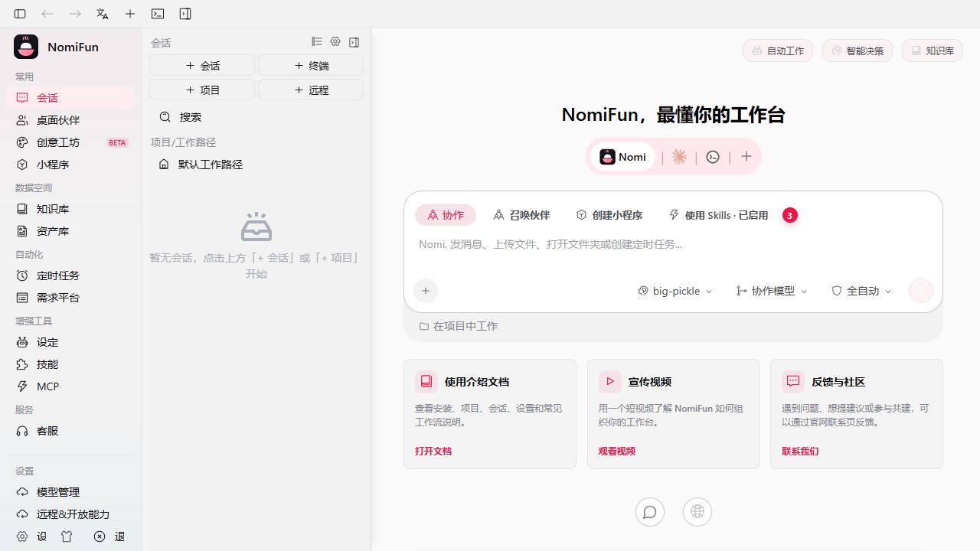Toggle the right panel layout icon in top toolbar
980x551 pixels.
(185, 14)
